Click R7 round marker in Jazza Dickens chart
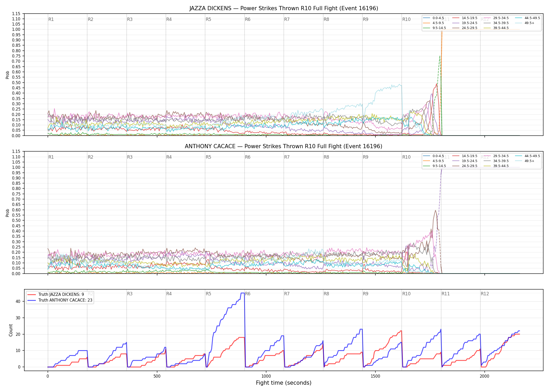The image size is (549, 392). (x=287, y=19)
